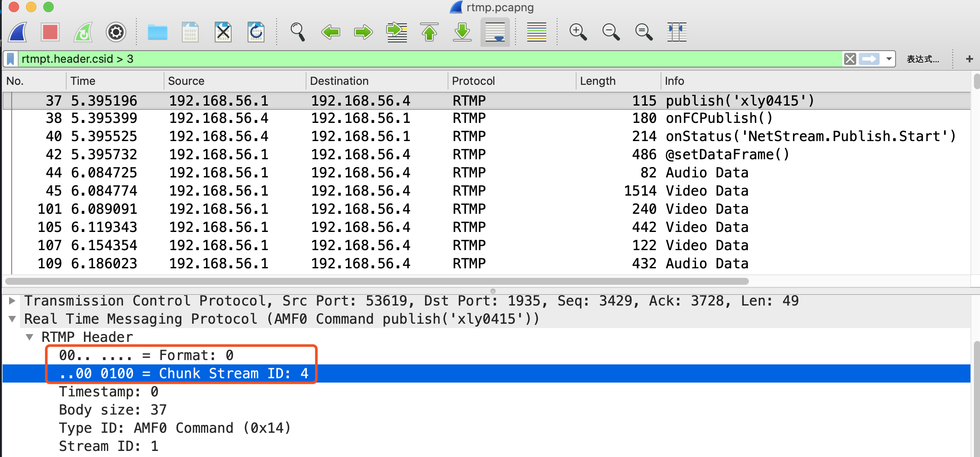Select packet 101 Video Data

click(487, 209)
